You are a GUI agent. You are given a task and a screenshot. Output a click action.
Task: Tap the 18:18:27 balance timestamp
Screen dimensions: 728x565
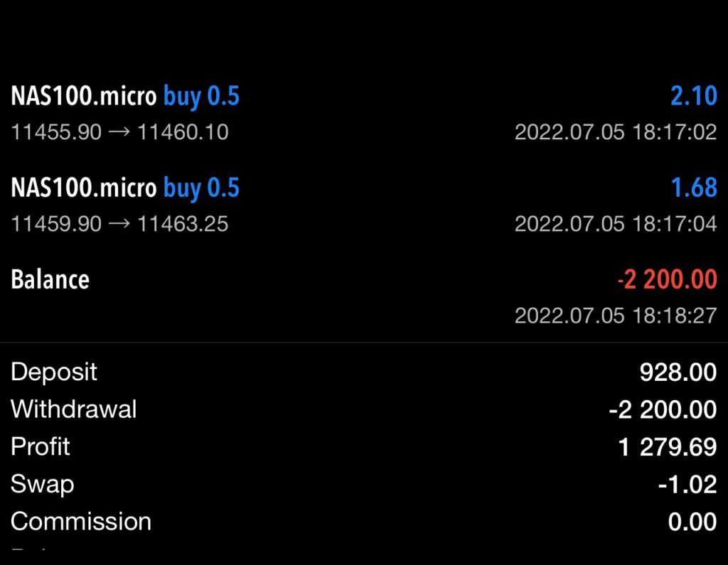[x=615, y=315]
